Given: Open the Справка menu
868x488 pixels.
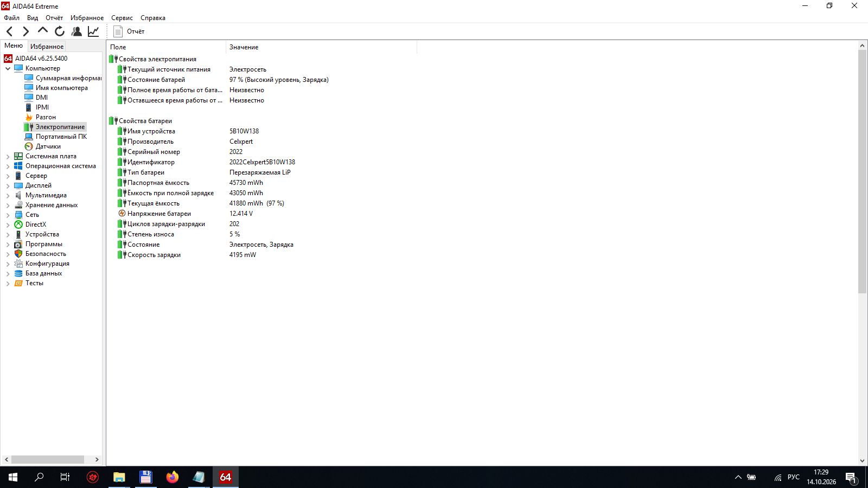Looking at the screenshot, I should point(153,18).
